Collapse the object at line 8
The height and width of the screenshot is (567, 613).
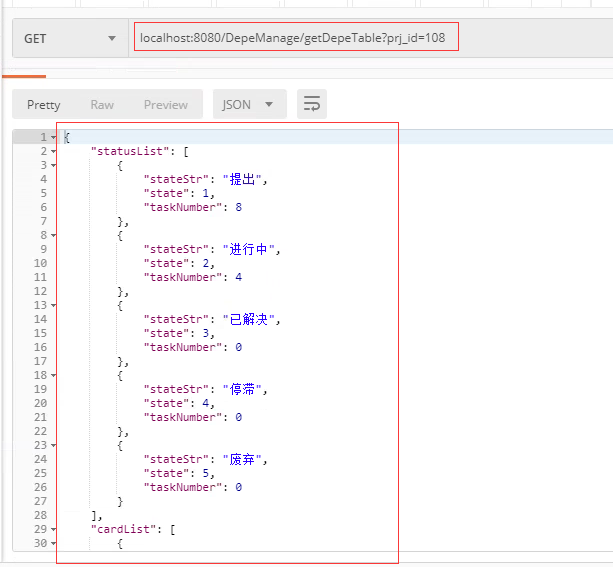(x=54, y=235)
